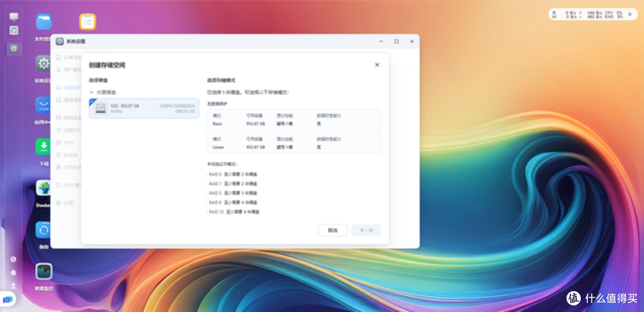Open the green 下载 download desktop icon
644x312 pixels.
coord(44,147)
